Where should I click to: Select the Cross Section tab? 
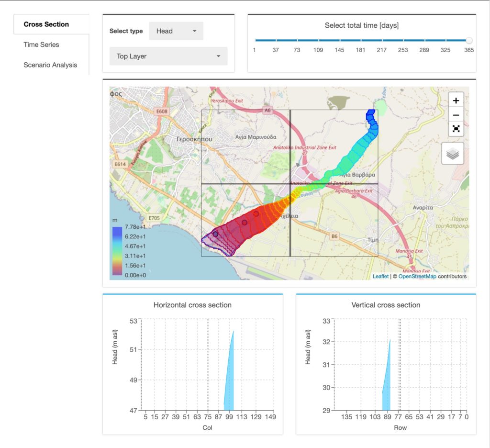pos(46,24)
